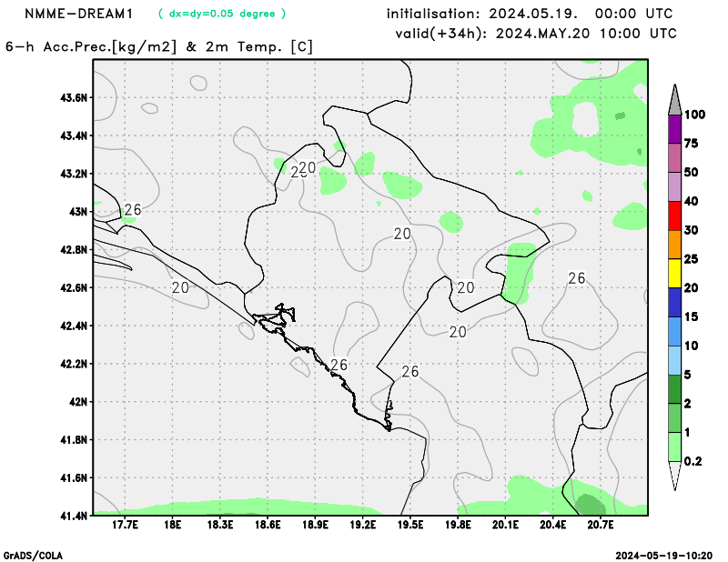Screen dimensions: 728x562
Task: Click the 41.6N latitude label
Action: tap(74, 477)
